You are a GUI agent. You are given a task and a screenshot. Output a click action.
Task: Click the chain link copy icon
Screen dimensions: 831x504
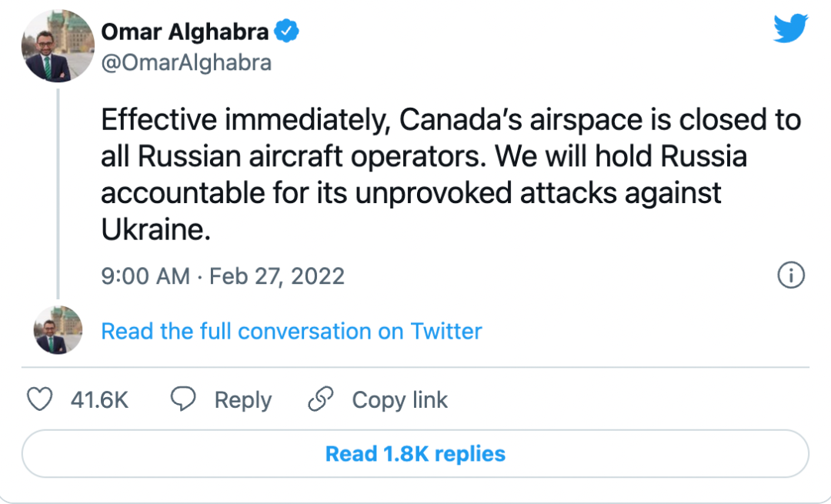pos(320,399)
